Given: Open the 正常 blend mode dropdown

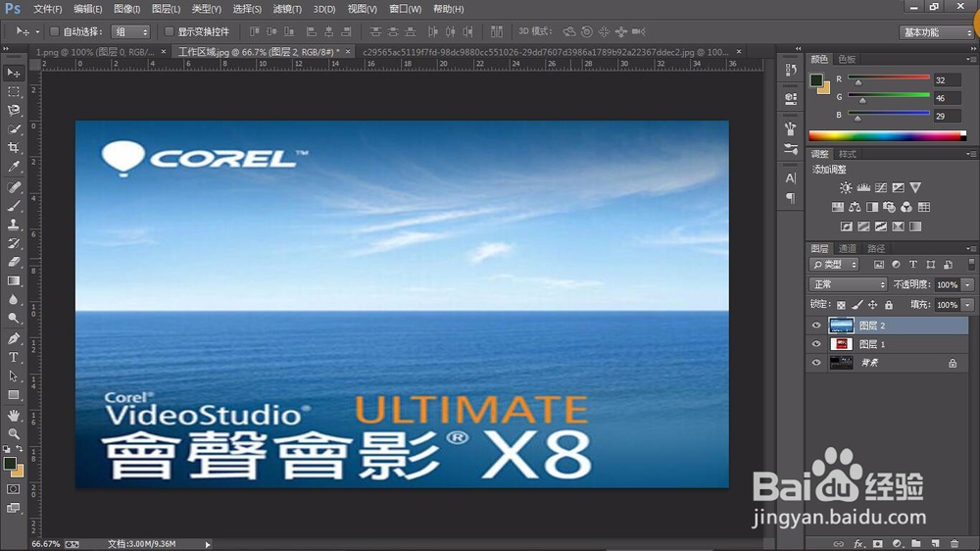Looking at the screenshot, I should coord(848,284).
